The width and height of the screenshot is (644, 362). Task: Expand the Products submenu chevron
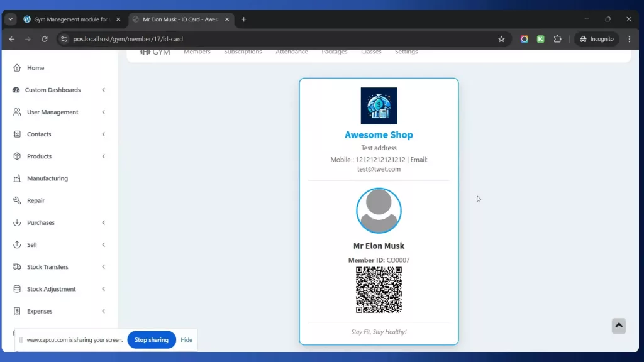click(x=104, y=156)
